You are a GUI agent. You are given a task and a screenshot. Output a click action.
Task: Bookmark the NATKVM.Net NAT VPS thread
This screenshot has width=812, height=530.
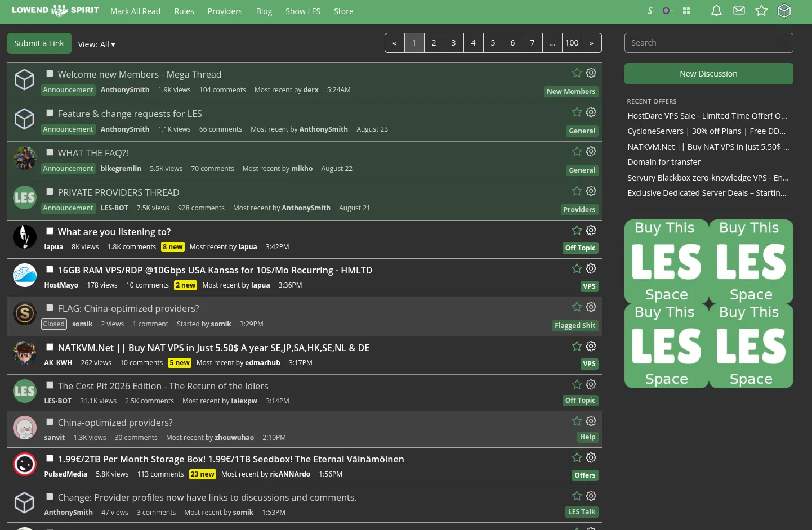577,346
